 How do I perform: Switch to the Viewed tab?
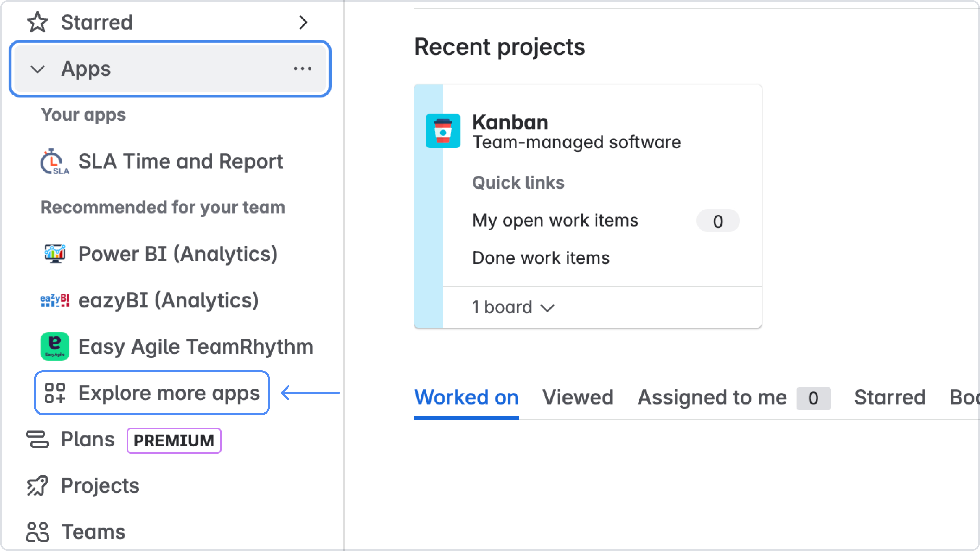click(578, 397)
